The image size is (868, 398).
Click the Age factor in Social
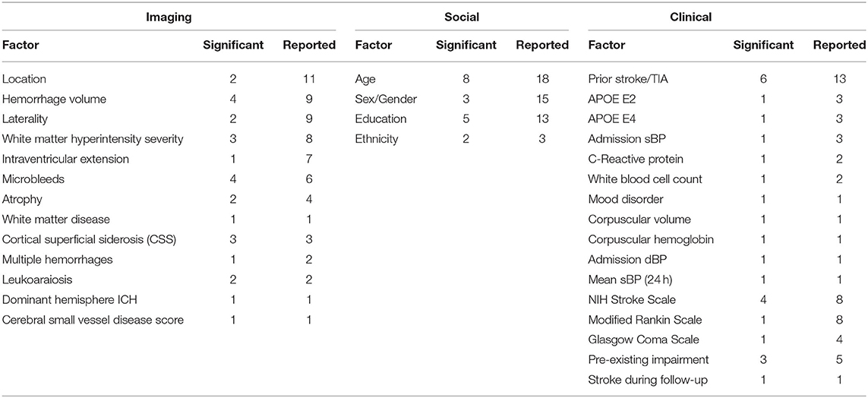pyautogui.click(x=365, y=79)
